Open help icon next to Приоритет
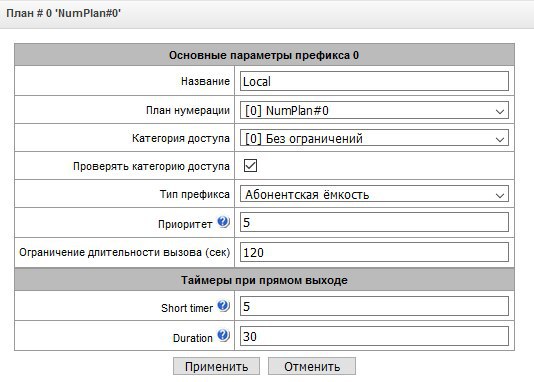 point(223,222)
